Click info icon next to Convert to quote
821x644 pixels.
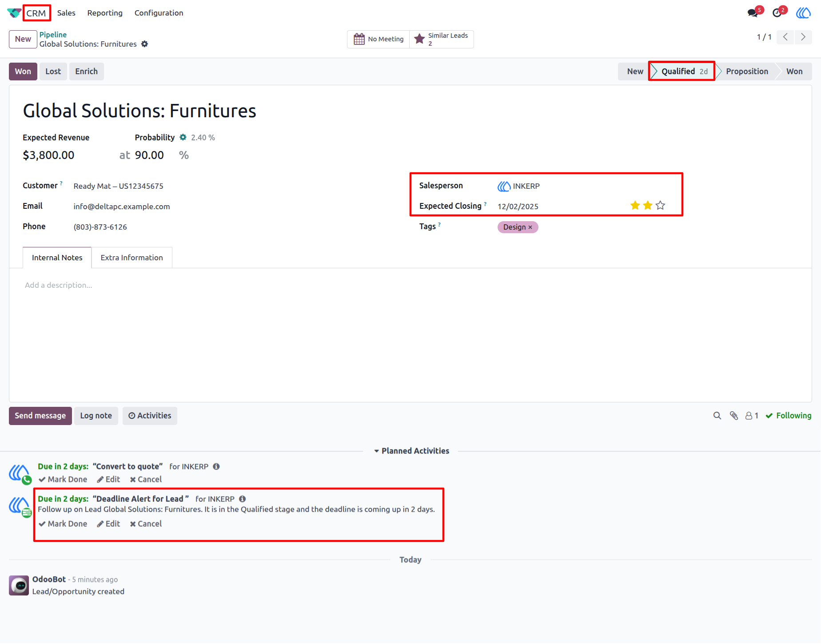pos(216,466)
